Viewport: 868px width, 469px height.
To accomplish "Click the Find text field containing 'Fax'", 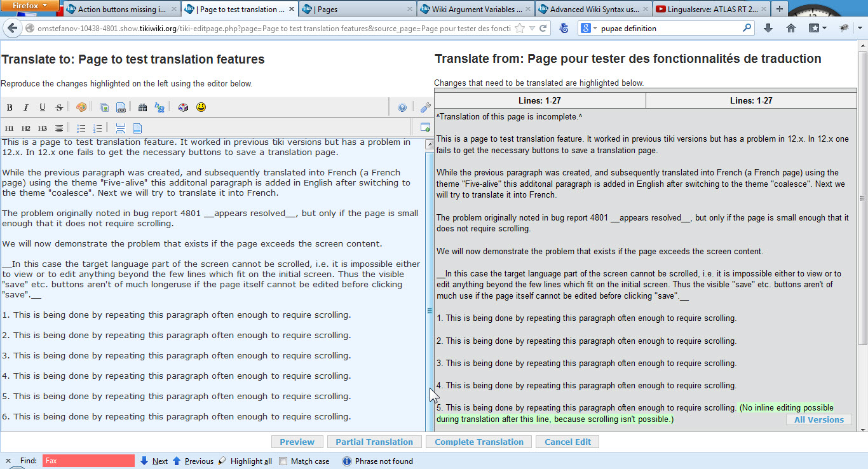I will click(88, 461).
